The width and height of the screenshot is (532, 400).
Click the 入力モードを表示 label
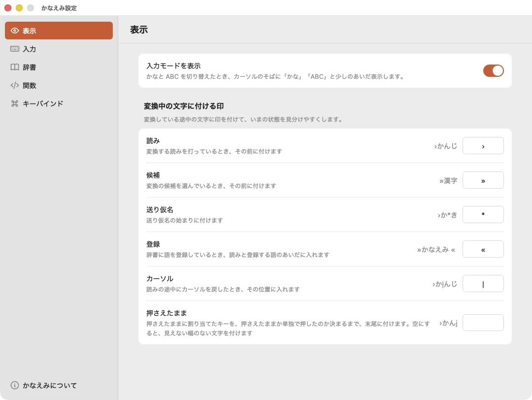[173, 66]
